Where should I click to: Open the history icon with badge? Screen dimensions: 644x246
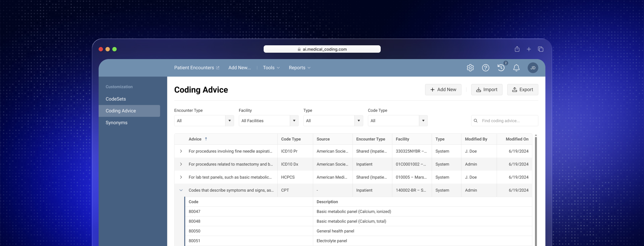tap(501, 68)
